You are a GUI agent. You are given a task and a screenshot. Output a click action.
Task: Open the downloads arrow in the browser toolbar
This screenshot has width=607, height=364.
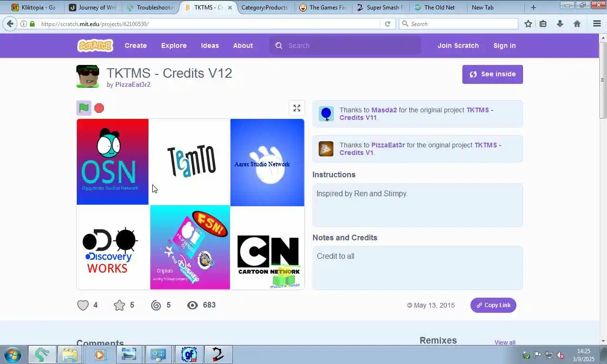coord(560,24)
